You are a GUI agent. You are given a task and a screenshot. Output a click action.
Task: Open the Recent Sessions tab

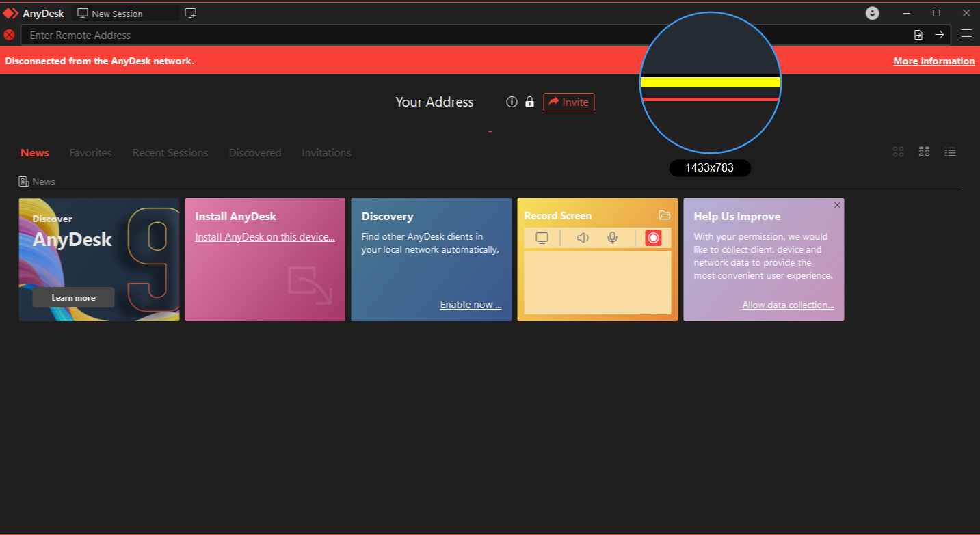click(x=170, y=153)
